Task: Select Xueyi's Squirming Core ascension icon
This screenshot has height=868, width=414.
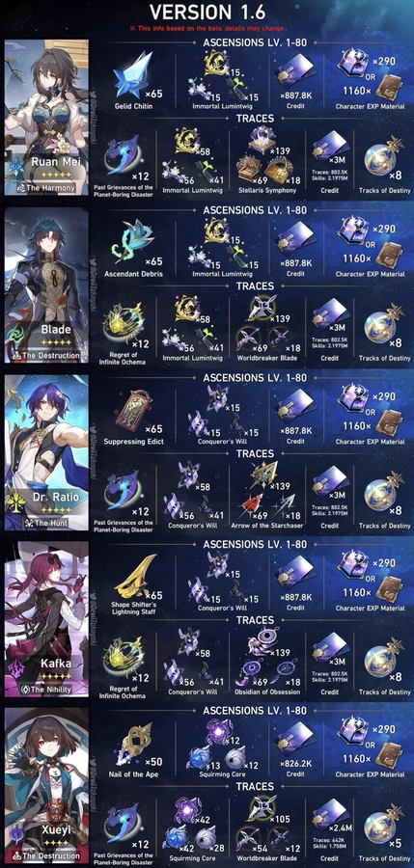Action: [x=221, y=743]
